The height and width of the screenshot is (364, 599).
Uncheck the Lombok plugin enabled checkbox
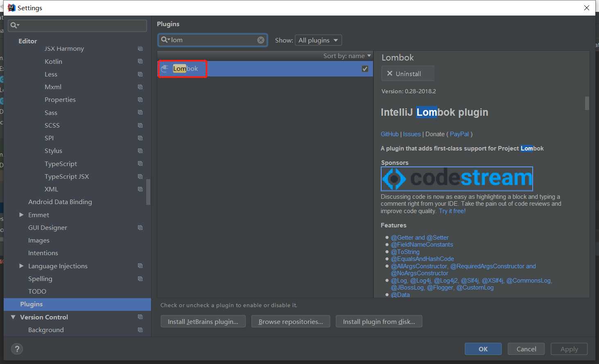[x=365, y=69]
